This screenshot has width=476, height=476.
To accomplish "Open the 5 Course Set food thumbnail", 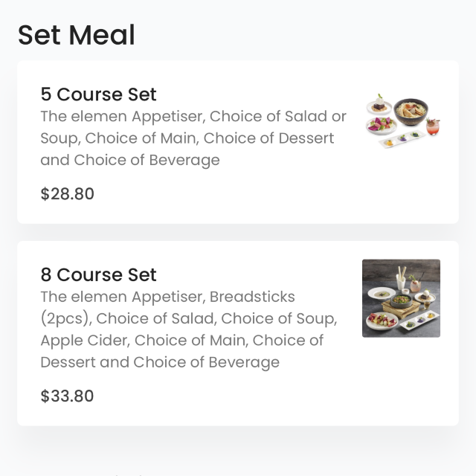I will [403, 120].
